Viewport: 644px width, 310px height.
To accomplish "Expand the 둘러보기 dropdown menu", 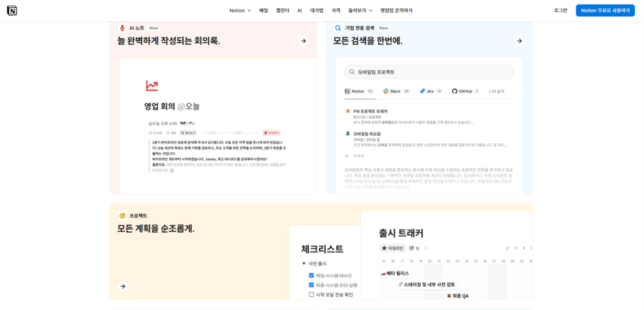I will tap(360, 11).
